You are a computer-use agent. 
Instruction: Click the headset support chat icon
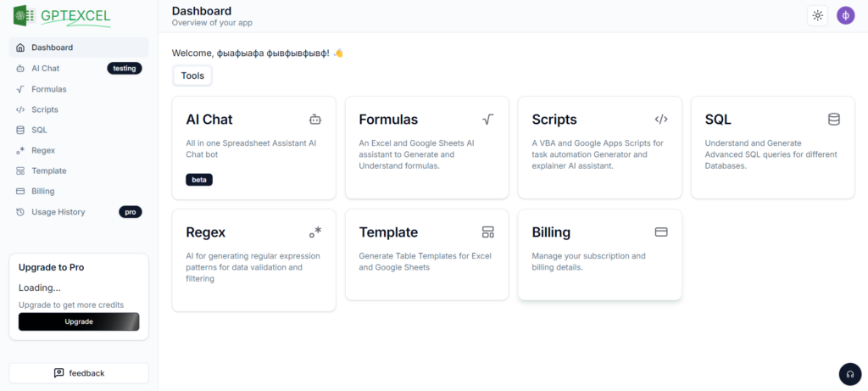(850, 374)
